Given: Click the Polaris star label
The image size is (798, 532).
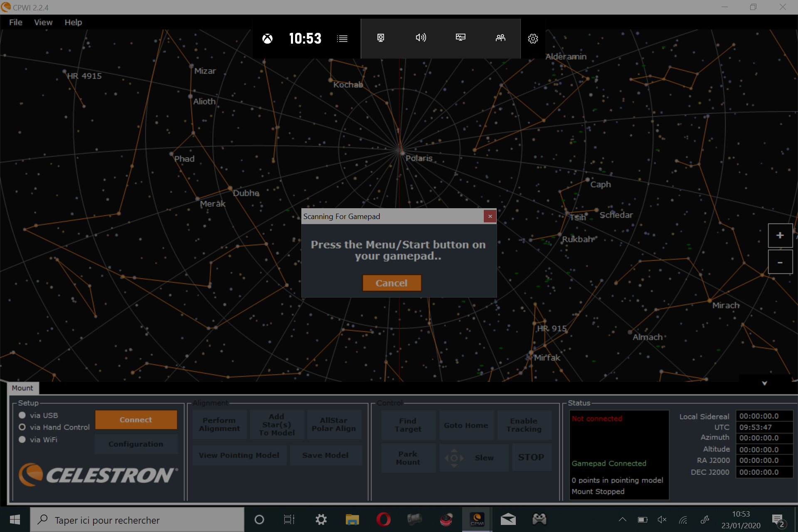Looking at the screenshot, I should [419, 158].
